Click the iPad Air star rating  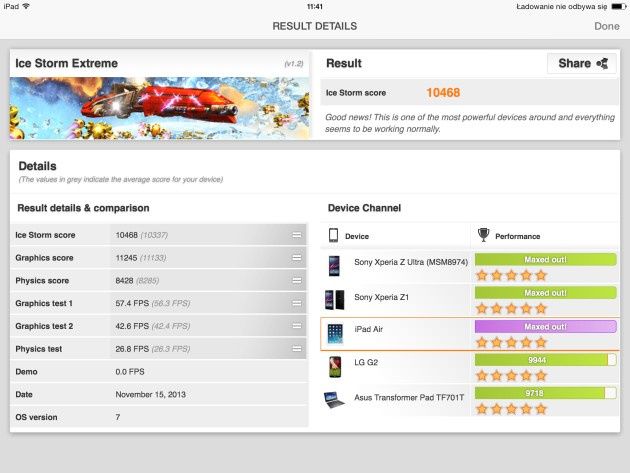(x=511, y=342)
